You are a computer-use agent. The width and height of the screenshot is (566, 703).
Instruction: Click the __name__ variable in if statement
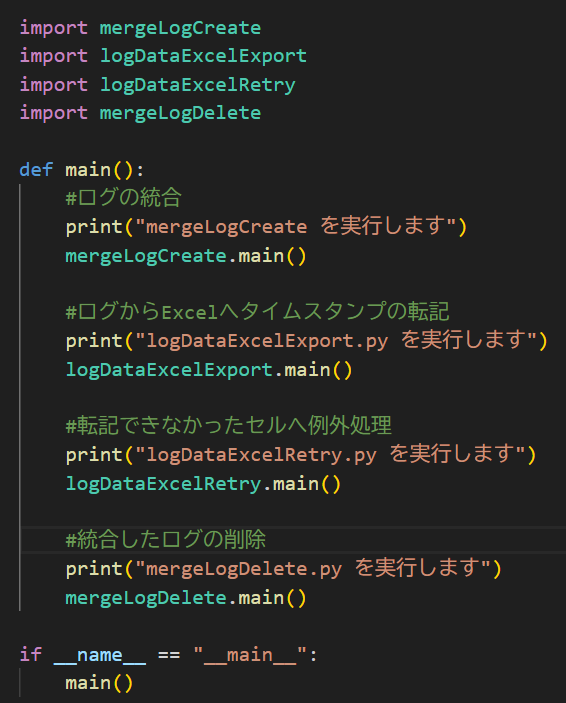(x=100, y=655)
